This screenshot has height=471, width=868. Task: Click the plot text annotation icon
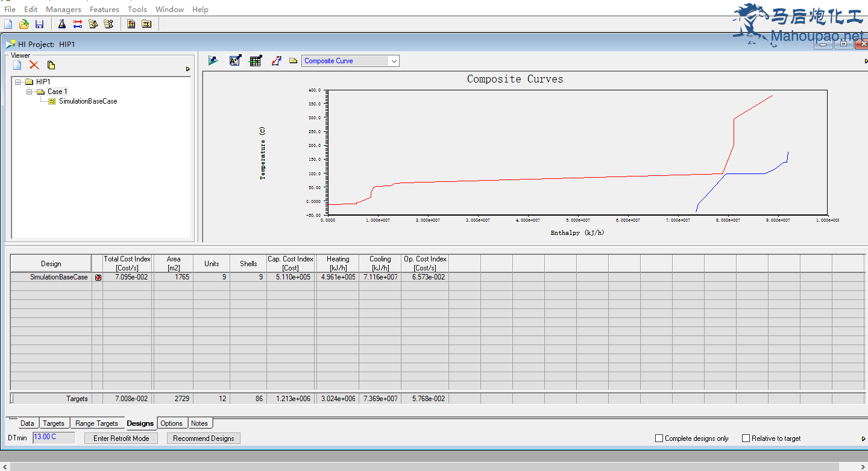coord(236,60)
